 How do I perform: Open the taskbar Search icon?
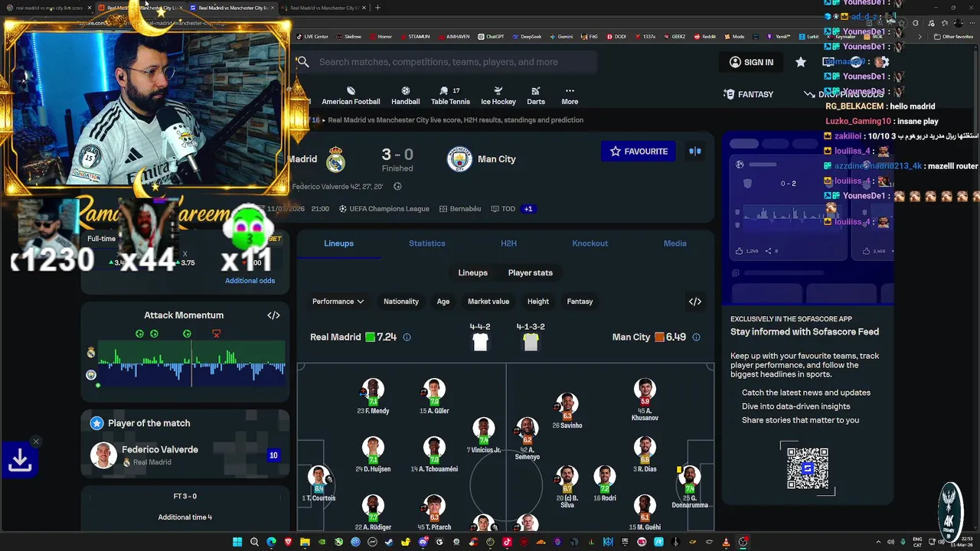254,543
